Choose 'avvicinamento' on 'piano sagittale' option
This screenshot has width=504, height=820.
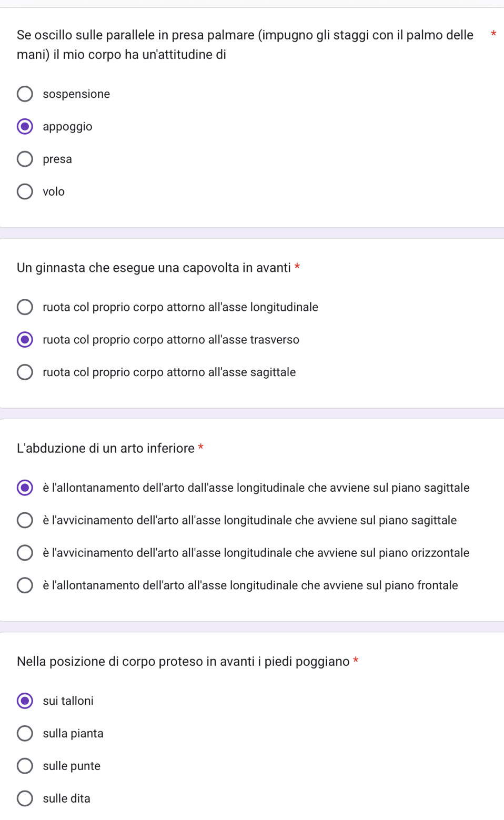[25, 521]
